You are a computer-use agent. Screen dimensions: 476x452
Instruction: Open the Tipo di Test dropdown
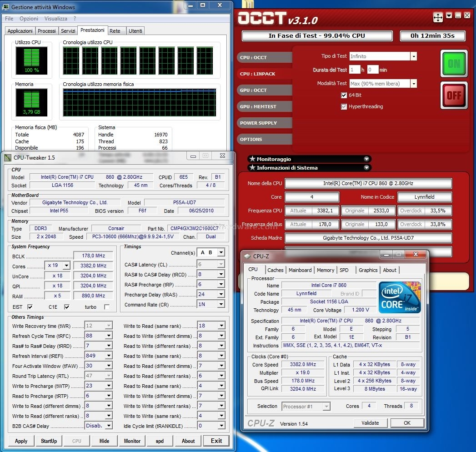coord(413,56)
